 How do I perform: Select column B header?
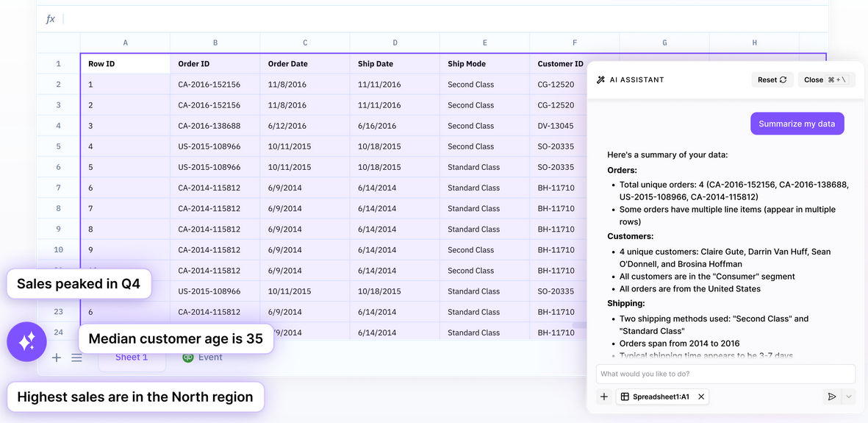pyautogui.click(x=215, y=43)
